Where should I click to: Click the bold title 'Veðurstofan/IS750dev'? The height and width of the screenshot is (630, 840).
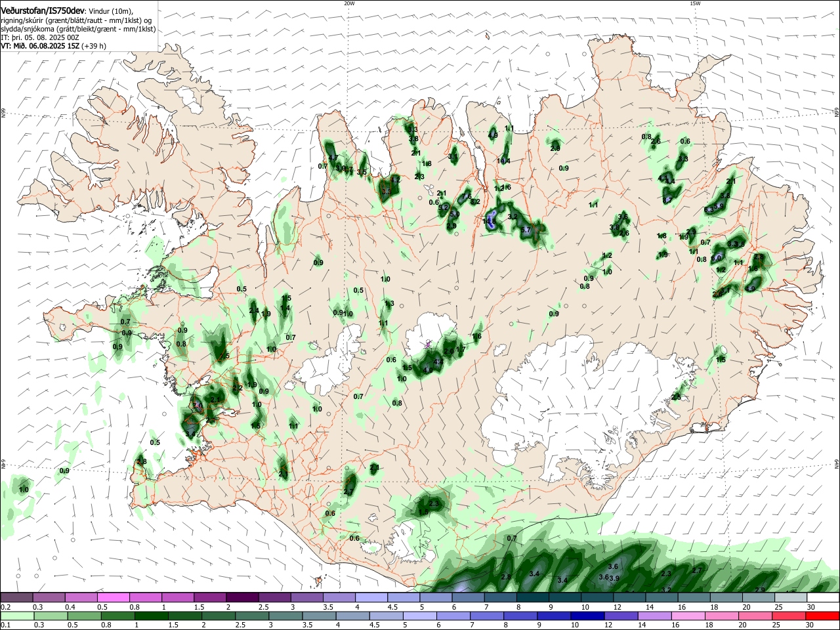point(43,10)
